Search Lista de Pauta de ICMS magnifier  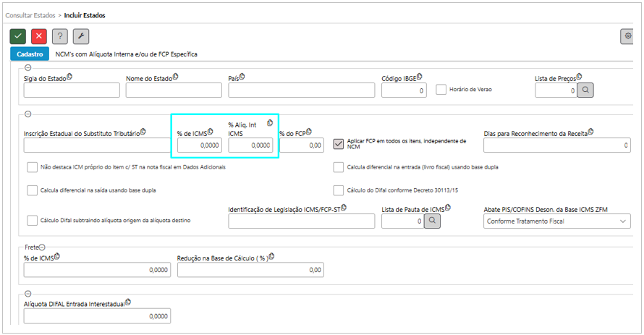433,221
